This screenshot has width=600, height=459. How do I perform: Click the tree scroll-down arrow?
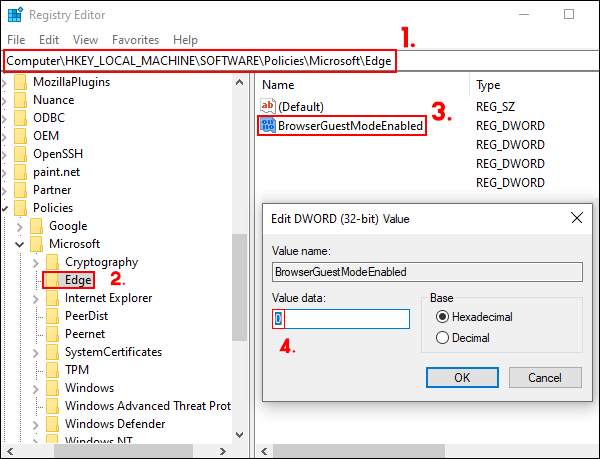[x=240, y=435]
